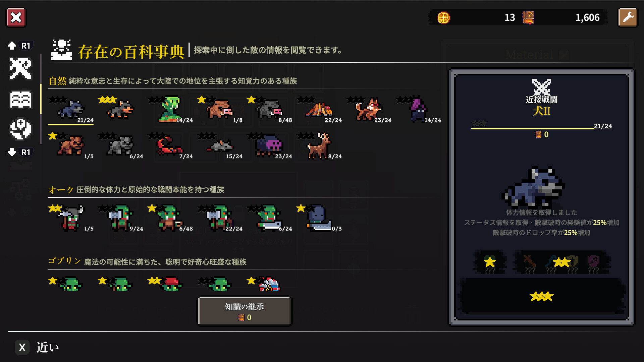This screenshot has height=362, width=644.
Task: Select the gray rat enemy 15/24
Action: pyautogui.click(x=220, y=145)
